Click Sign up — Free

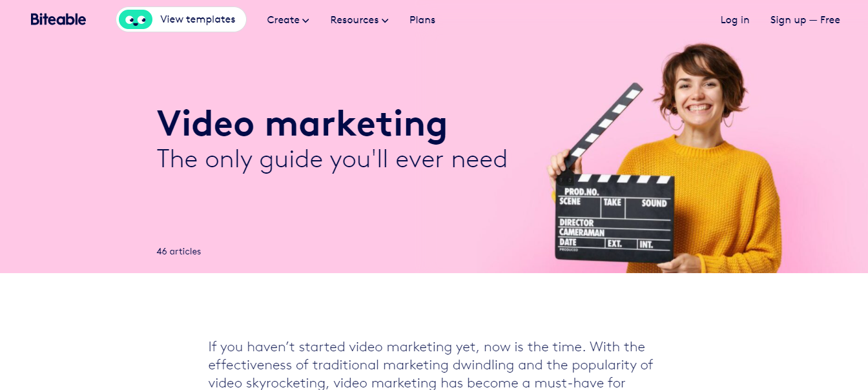(x=805, y=20)
